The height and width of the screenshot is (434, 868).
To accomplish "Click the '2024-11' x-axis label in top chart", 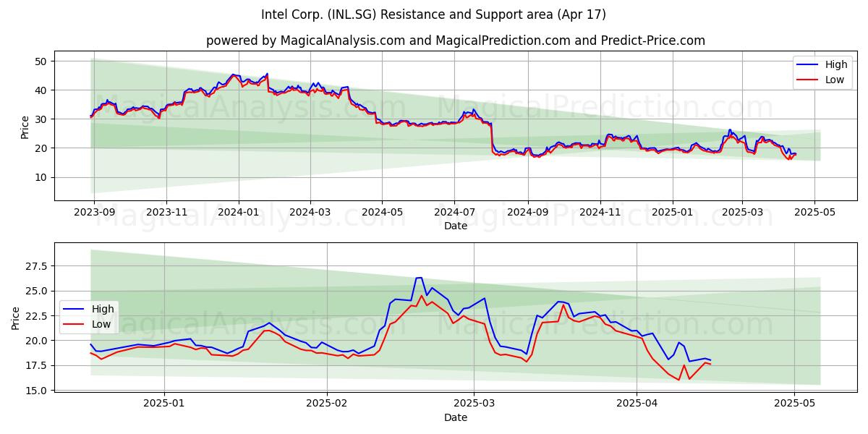I will (600, 214).
